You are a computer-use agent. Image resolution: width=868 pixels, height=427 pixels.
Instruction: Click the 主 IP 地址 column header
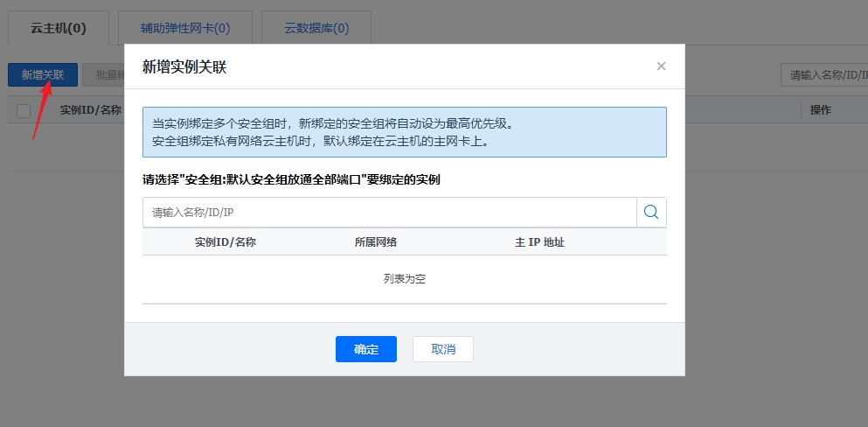[539, 242]
